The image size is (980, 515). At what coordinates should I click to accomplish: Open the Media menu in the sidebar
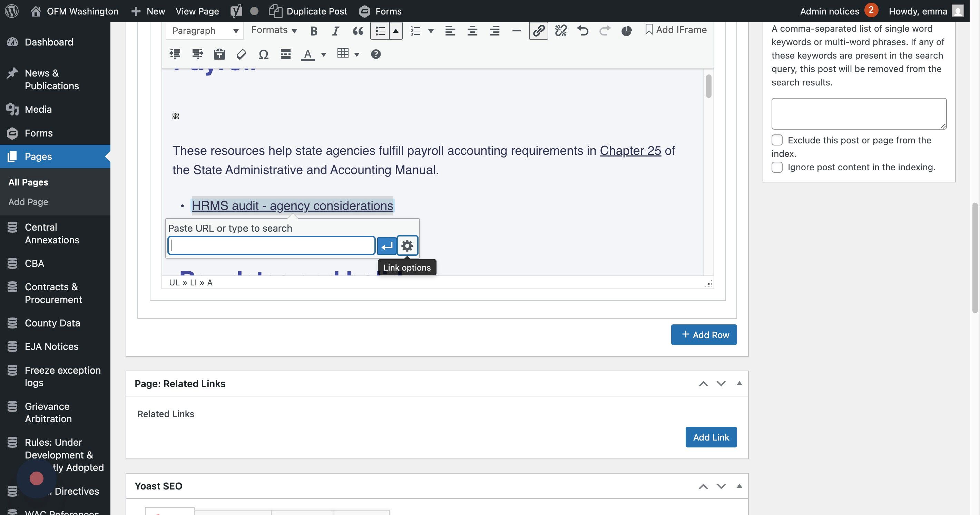point(38,110)
